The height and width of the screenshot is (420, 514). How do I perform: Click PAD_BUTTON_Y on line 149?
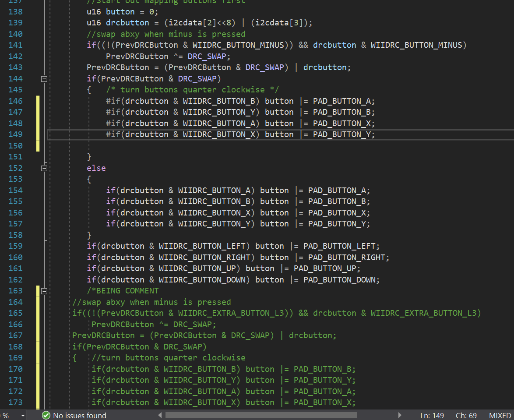pos(342,134)
